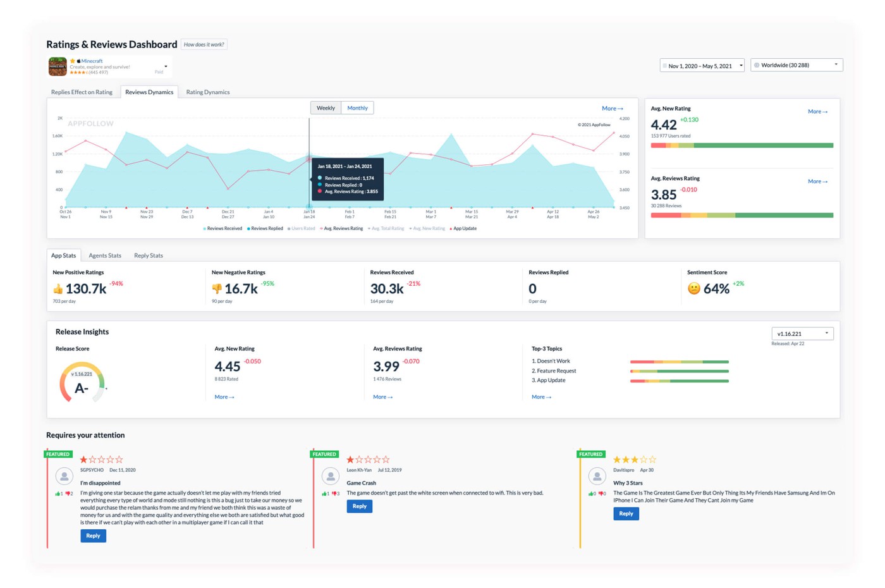
Task: Click the A- release score gauge
Action: (x=82, y=383)
